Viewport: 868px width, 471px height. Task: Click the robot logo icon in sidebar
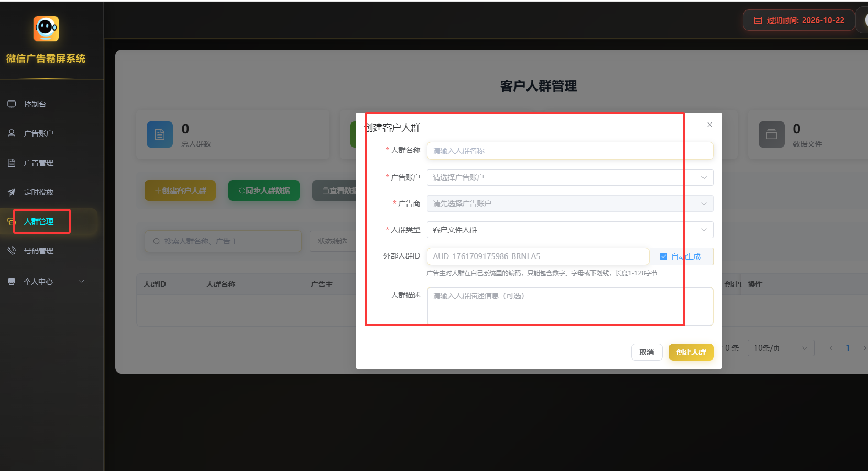tap(46, 29)
